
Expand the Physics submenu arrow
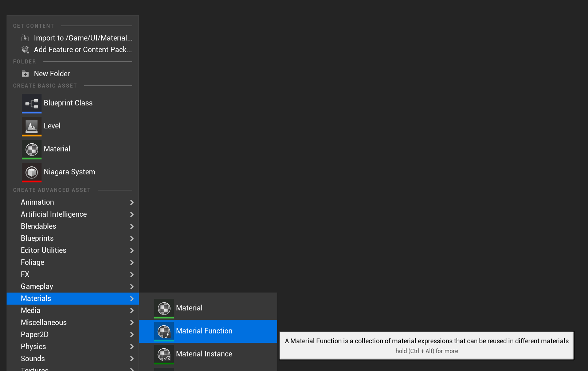(x=132, y=347)
